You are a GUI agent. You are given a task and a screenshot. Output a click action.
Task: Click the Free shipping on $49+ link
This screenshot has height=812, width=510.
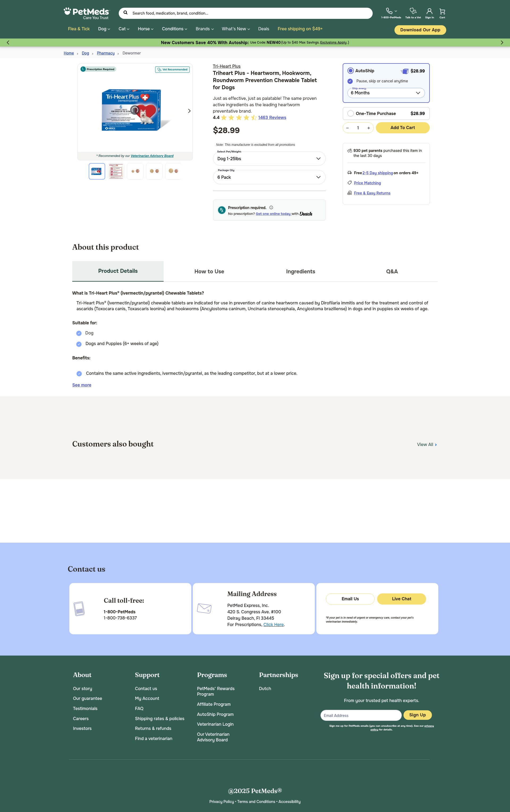point(300,29)
